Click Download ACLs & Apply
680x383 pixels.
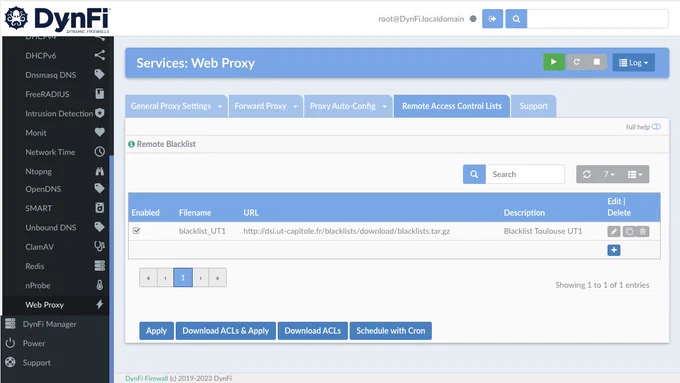[226, 331]
